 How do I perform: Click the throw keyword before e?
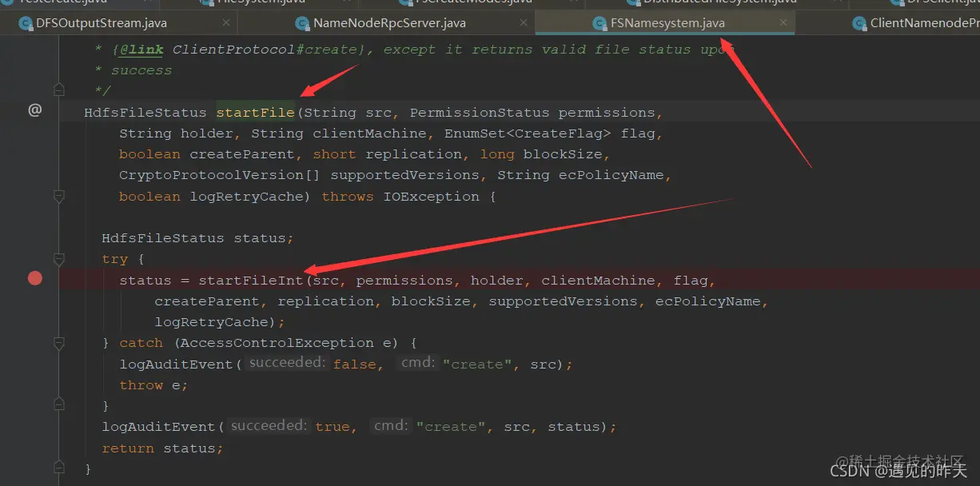tap(141, 385)
